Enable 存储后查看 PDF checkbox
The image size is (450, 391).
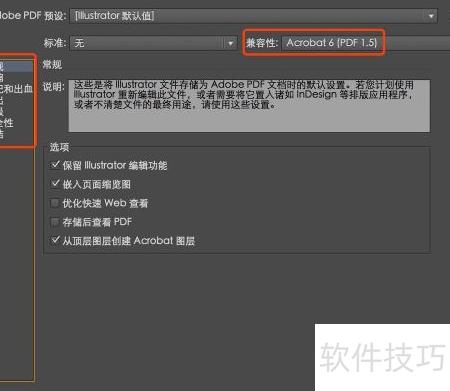pyautogui.click(x=55, y=222)
